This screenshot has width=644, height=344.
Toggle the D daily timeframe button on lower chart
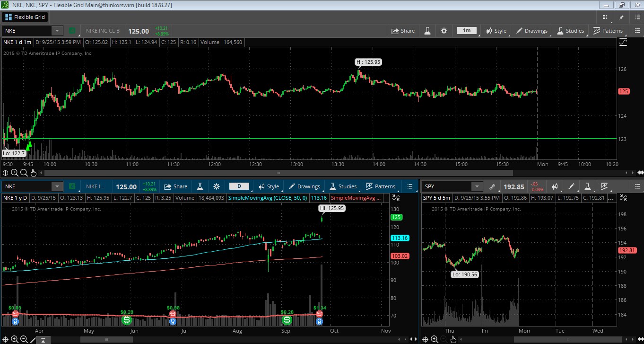pos(239,186)
